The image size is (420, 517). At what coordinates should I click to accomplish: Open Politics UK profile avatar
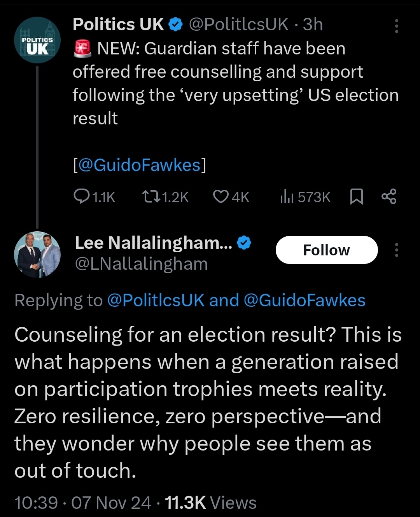(37, 40)
